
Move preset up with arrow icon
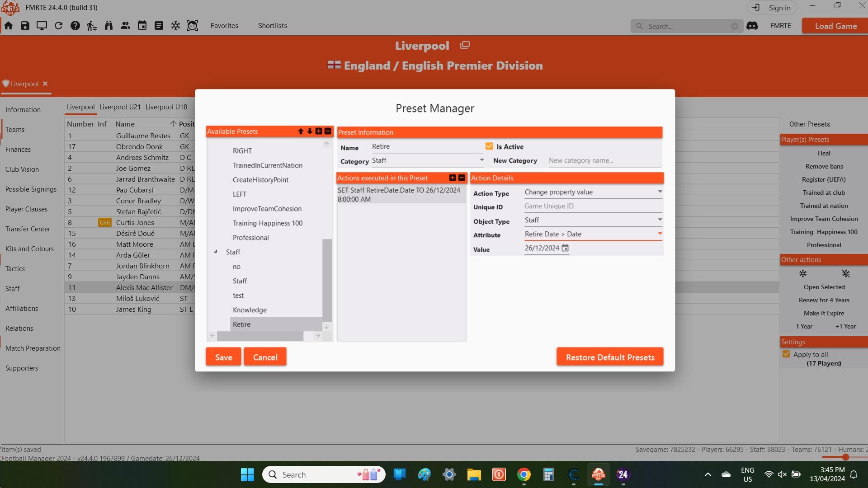[x=301, y=131]
